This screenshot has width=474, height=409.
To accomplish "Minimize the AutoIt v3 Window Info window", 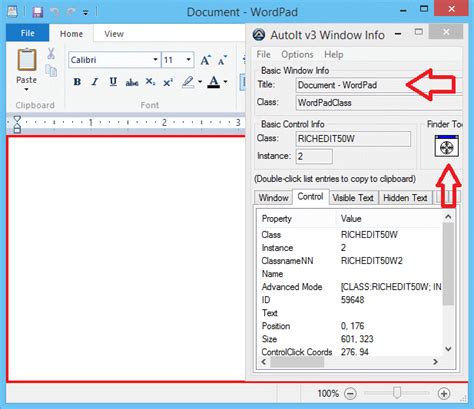I will point(398,34).
